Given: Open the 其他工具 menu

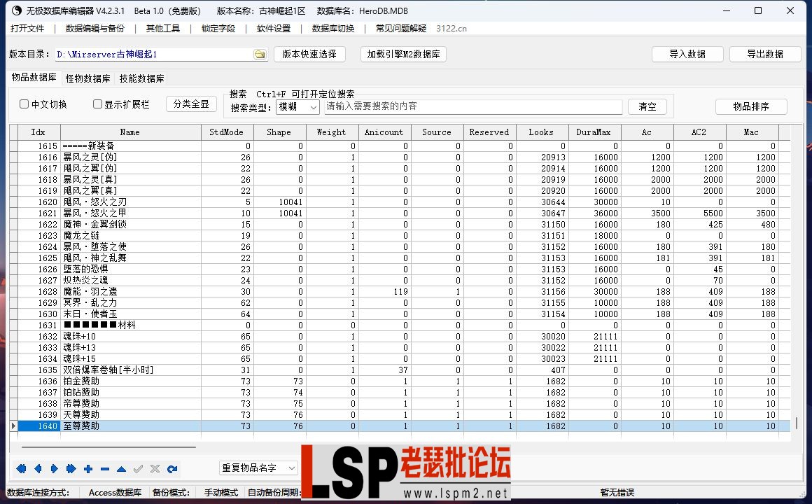Looking at the screenshot, I should click(x=162, y=29).
